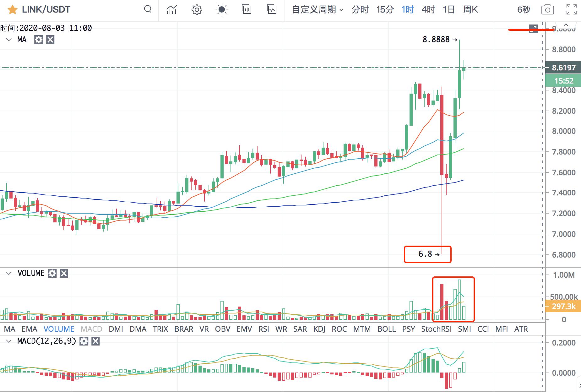The image size is (581, 392).
Task: Toggle light/dark theme with sun icon
Action: 221,10
